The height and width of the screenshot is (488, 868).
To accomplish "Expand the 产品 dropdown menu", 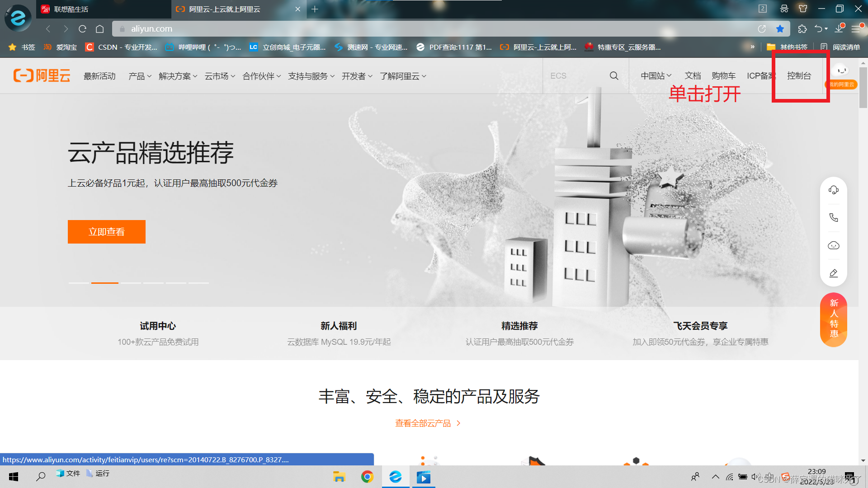I will tap(140, 76).
